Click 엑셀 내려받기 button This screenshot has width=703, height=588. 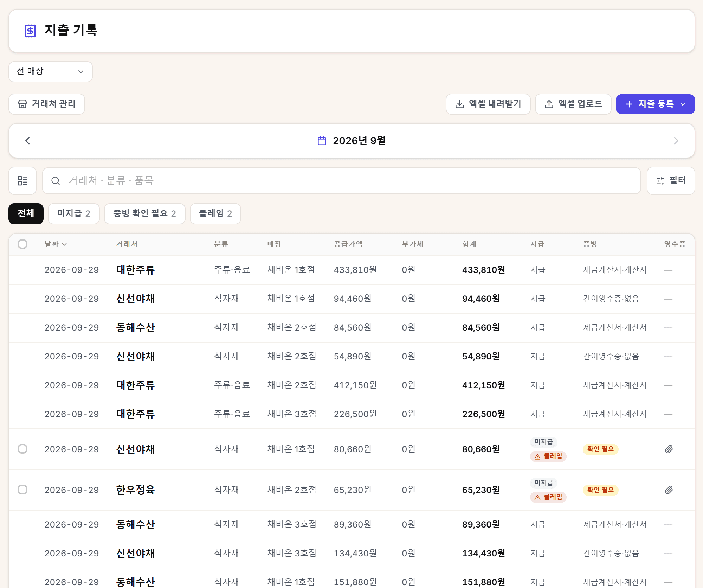488,104
